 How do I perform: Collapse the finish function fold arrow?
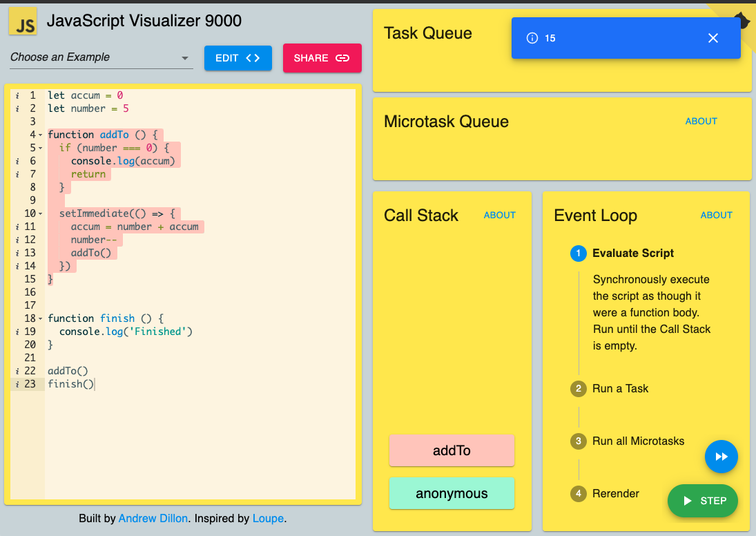41,319
